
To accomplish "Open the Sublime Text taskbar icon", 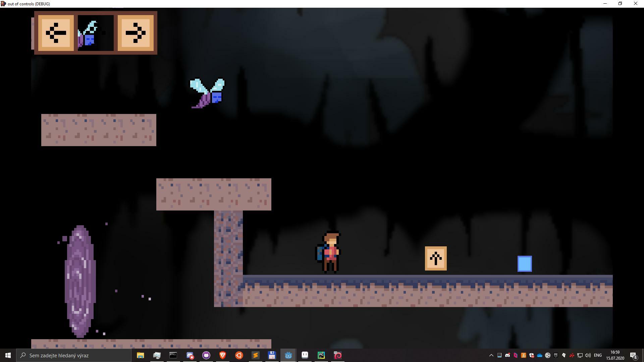I will tap(255, 355).
